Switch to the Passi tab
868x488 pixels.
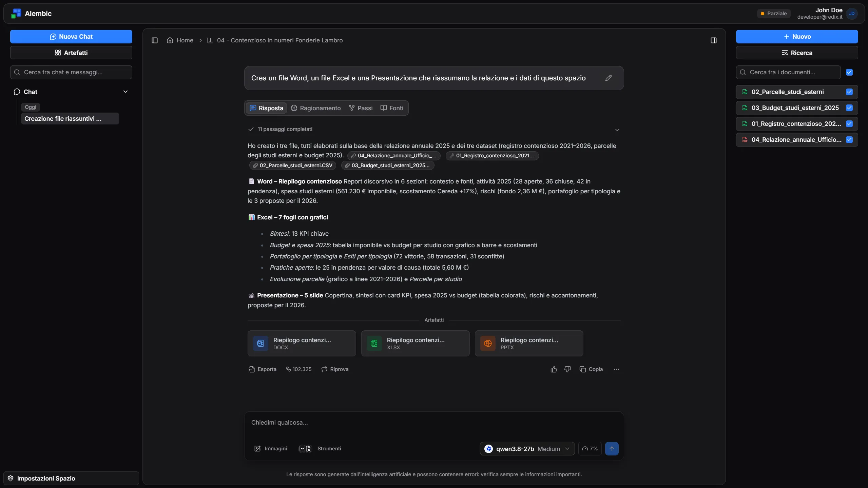tap(361, 108)
